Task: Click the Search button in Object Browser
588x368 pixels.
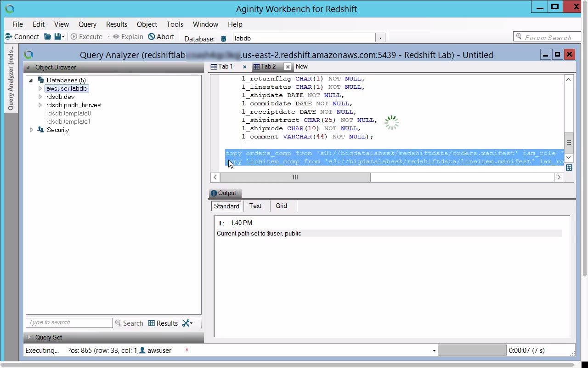Action: click(130, 323)
